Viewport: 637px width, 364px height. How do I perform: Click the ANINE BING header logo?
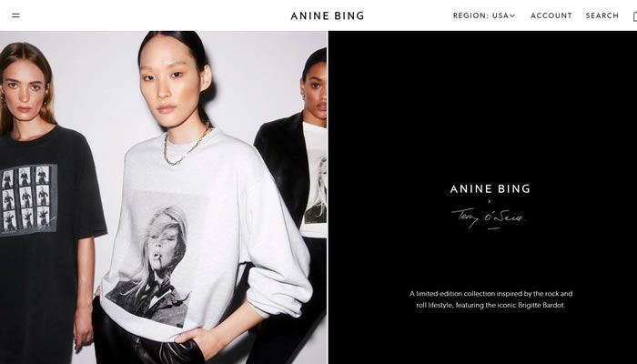[328, 15]
